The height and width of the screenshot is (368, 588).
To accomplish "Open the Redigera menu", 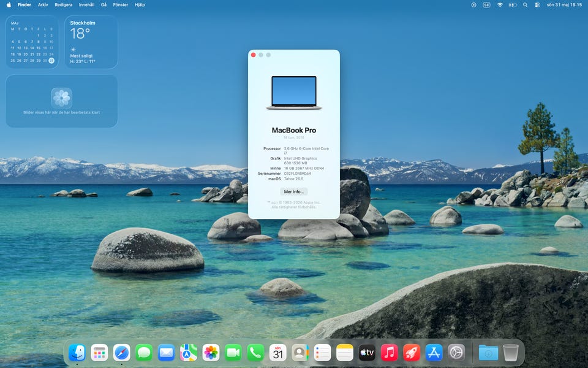I will [63, 5].
